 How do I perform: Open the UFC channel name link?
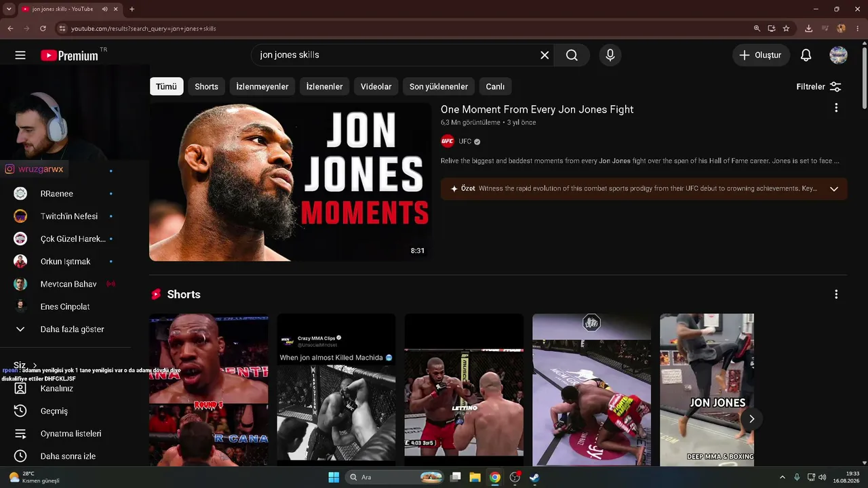click(x=465, y=142)
